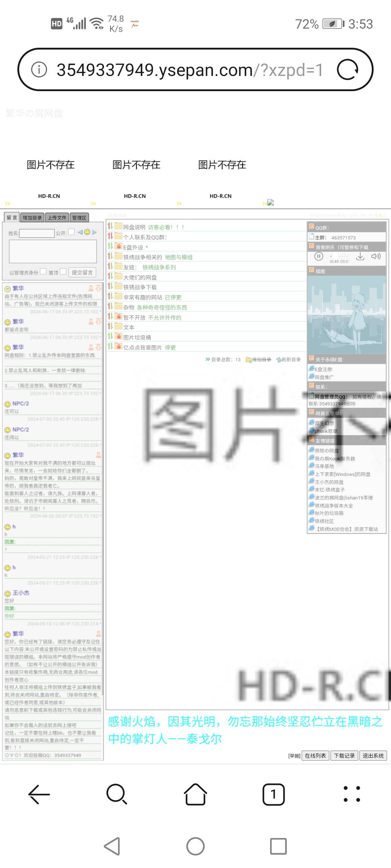Click the music download icon
This screenshot has width=391, height=868.
(360, 256)
